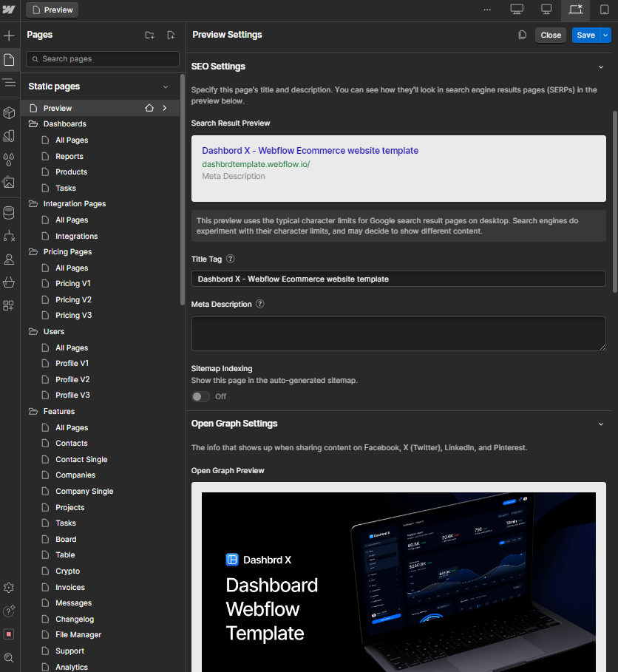
Task: Open the site settings gear icon
Action: click(x=10, y=587)
